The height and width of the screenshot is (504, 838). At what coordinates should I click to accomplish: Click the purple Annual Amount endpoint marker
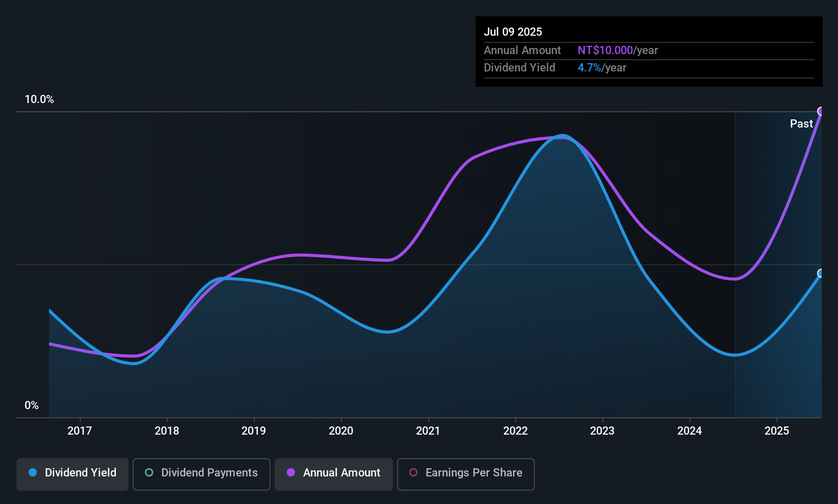821,111
